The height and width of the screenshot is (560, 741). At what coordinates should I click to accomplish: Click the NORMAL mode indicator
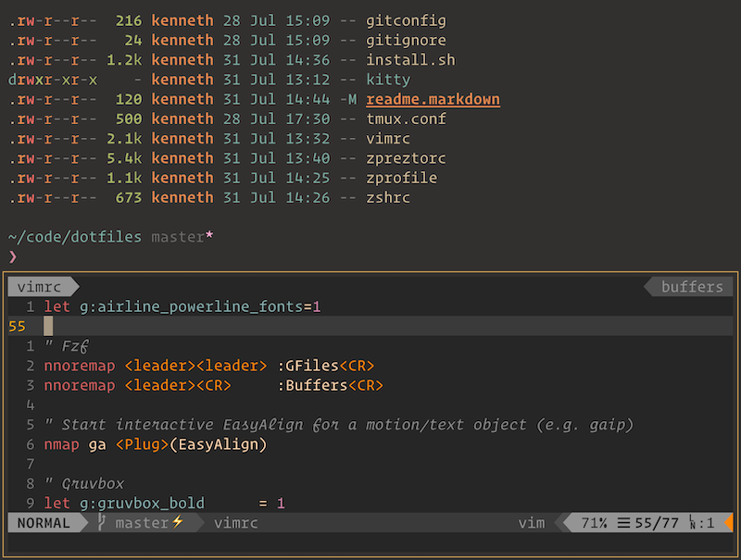pyautogui.click(x=44, y=523)
